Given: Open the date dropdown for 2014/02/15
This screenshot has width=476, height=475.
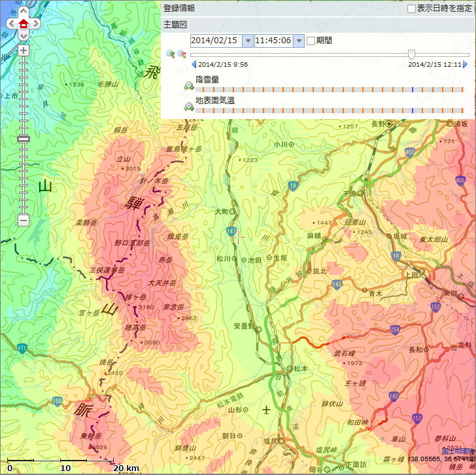Looking at the screenshot, I should 247,41.
